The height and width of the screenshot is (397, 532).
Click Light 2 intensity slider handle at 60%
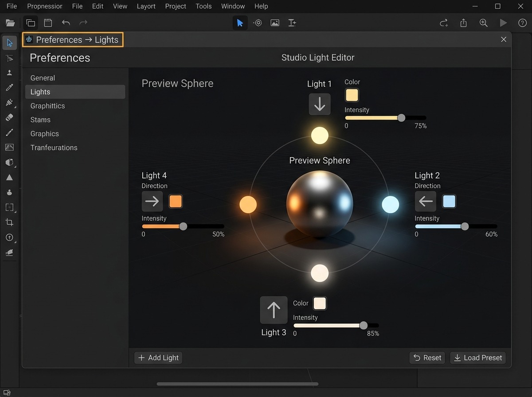465,226
